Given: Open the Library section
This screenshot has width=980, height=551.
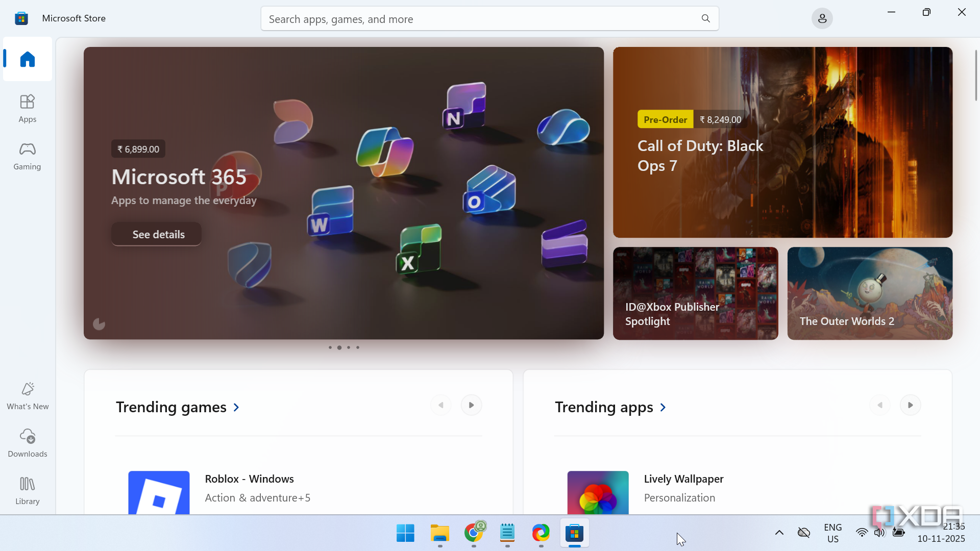Looking at the screenshot, I should (x=28, y=490).
